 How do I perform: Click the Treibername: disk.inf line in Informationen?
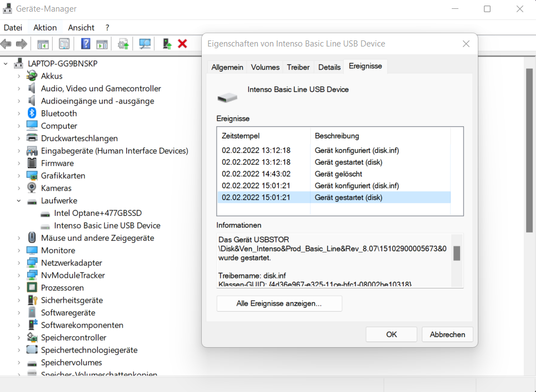pos(252,276)
